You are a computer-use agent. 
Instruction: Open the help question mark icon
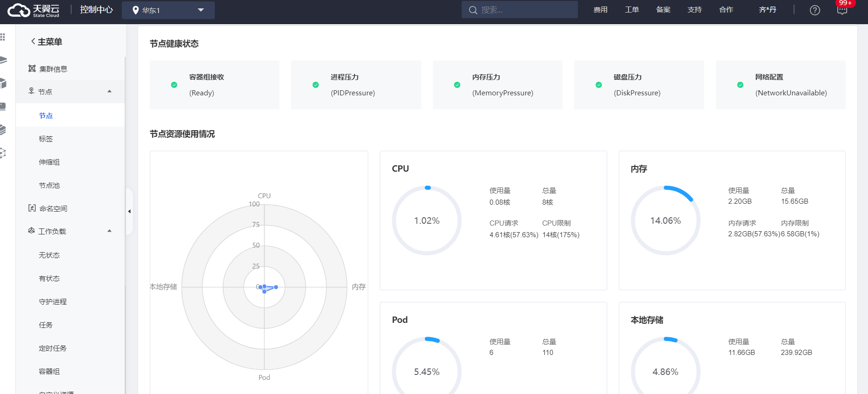pos(815,10)
